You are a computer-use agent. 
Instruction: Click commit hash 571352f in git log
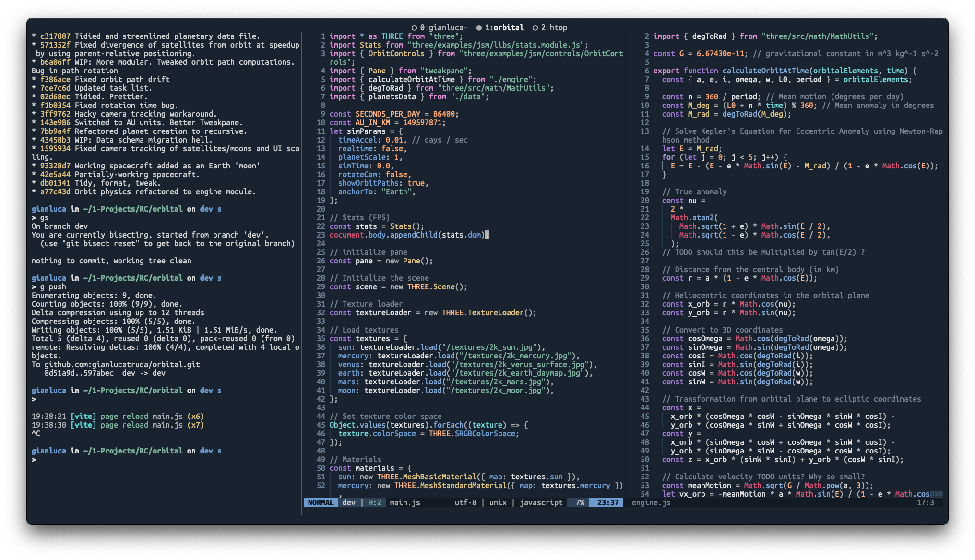pos(55,45)
